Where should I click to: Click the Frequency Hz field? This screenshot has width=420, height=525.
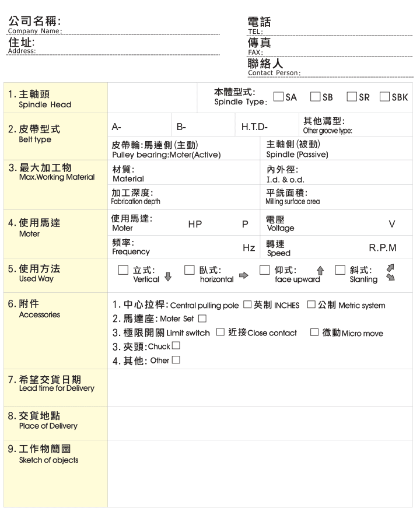[184, 247]
